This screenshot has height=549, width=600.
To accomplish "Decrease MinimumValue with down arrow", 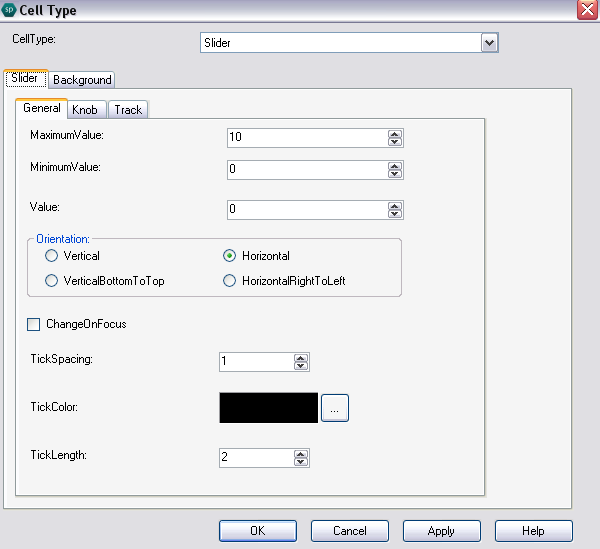I will tap(395, 174).
